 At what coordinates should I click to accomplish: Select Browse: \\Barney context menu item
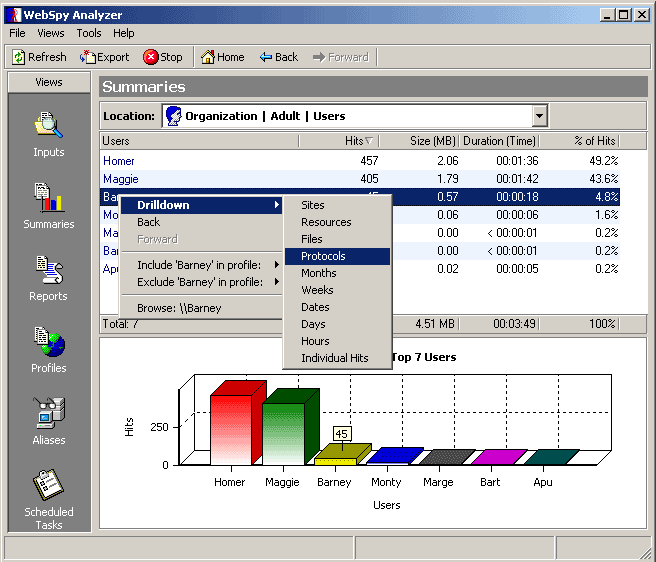pos(201,308)
